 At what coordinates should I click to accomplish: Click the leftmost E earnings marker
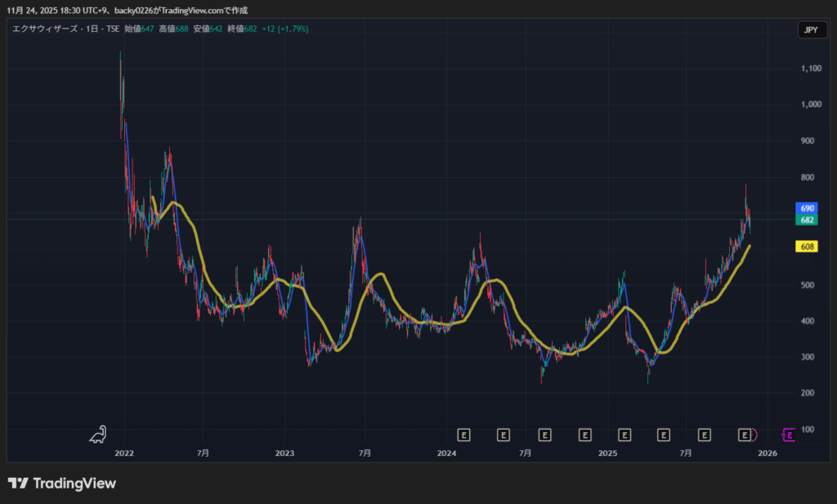[463, 435]
